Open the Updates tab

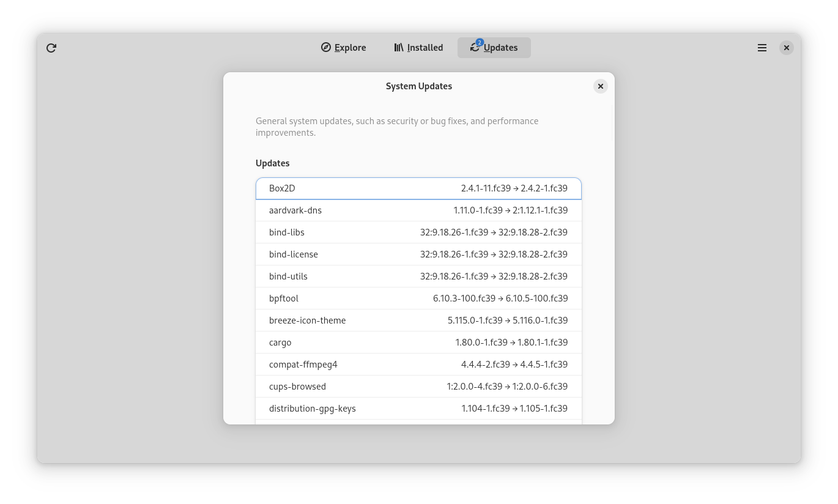click(x=494, y=48)
